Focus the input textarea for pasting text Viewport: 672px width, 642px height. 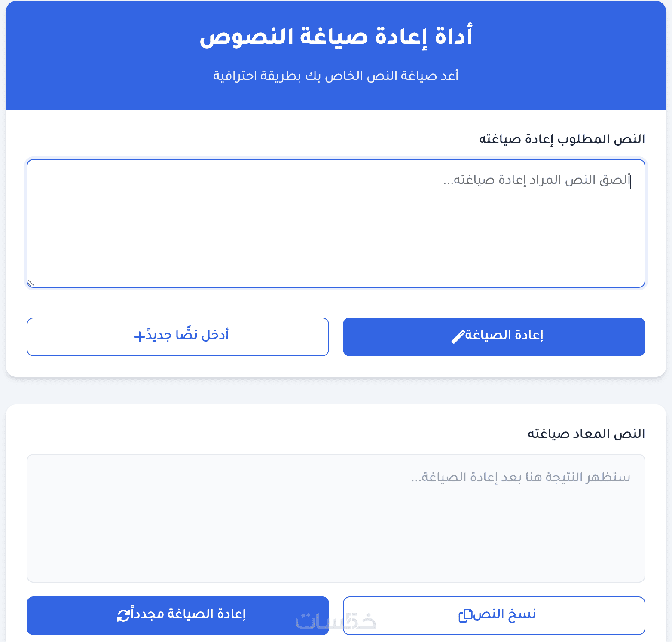[335, 232]
